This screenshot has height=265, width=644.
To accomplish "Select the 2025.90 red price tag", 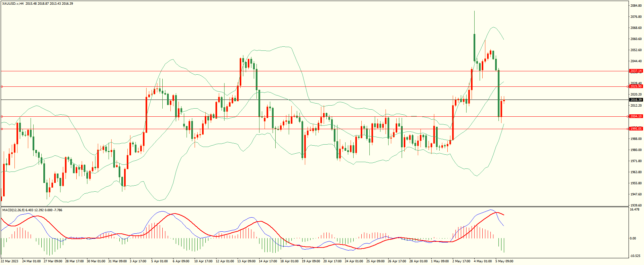I will pyautogui.click(x=636, y=86).
